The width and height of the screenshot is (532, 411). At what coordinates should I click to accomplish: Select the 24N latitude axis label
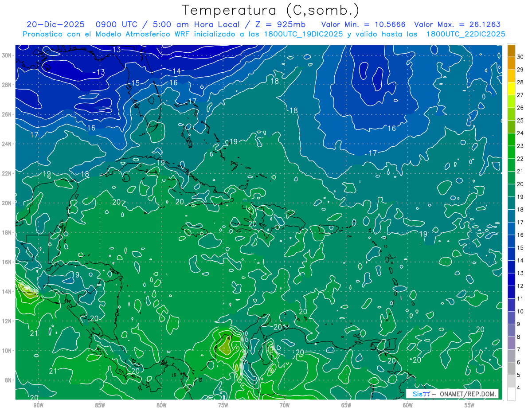[7, 144]
